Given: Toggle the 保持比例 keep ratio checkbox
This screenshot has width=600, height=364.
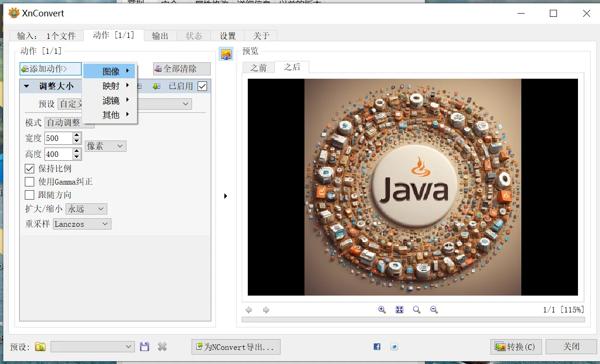Looking at the screenshot, I should 30,169.
